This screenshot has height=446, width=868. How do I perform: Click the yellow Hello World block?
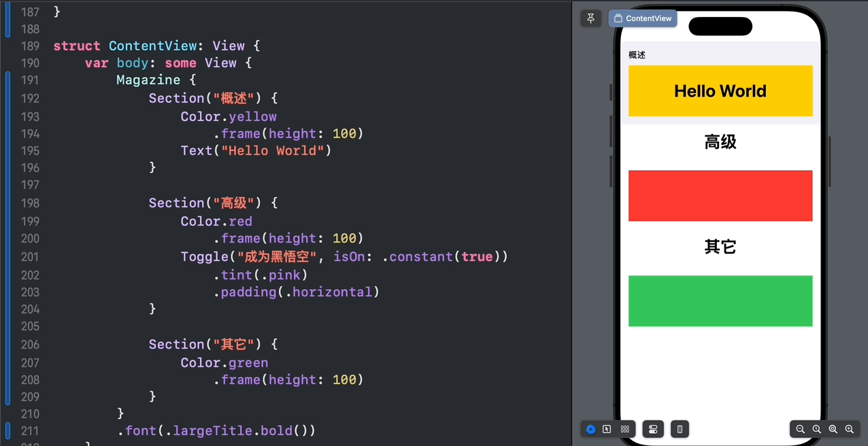[720, 91]
